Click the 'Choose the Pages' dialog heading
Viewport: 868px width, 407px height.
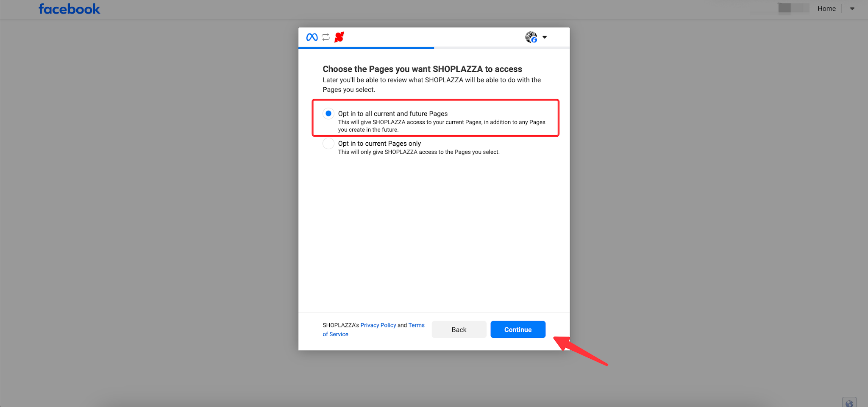tap(422, 69)
